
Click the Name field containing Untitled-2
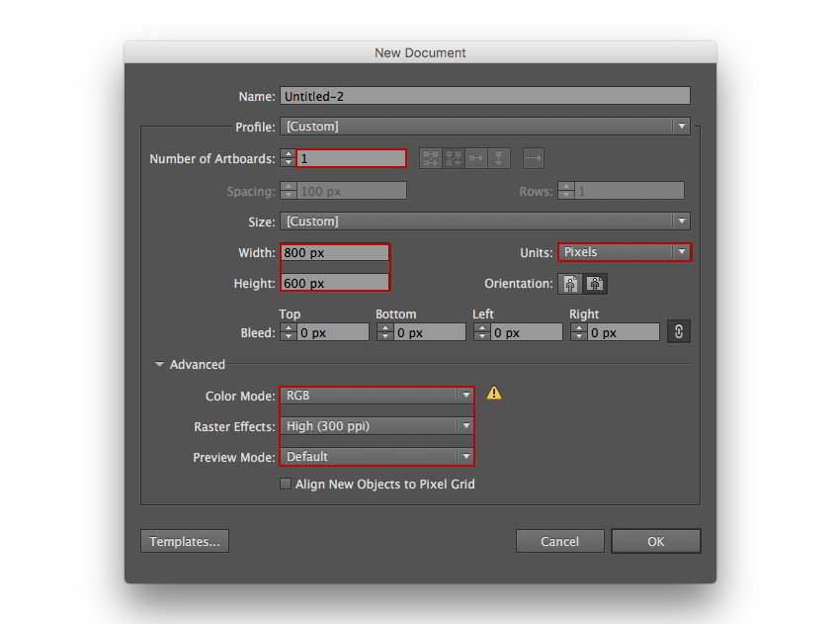point(484,96)
